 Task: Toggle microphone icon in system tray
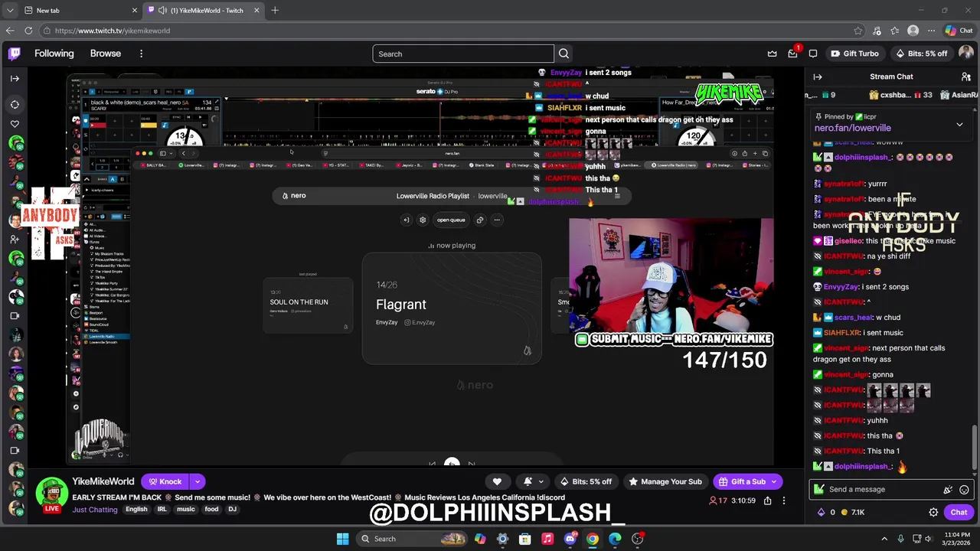900,539
